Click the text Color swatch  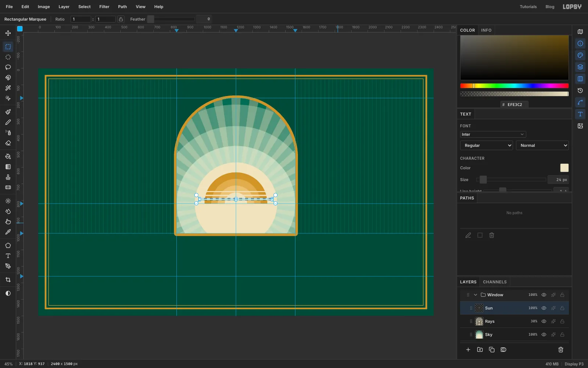(x=564, y=168)
